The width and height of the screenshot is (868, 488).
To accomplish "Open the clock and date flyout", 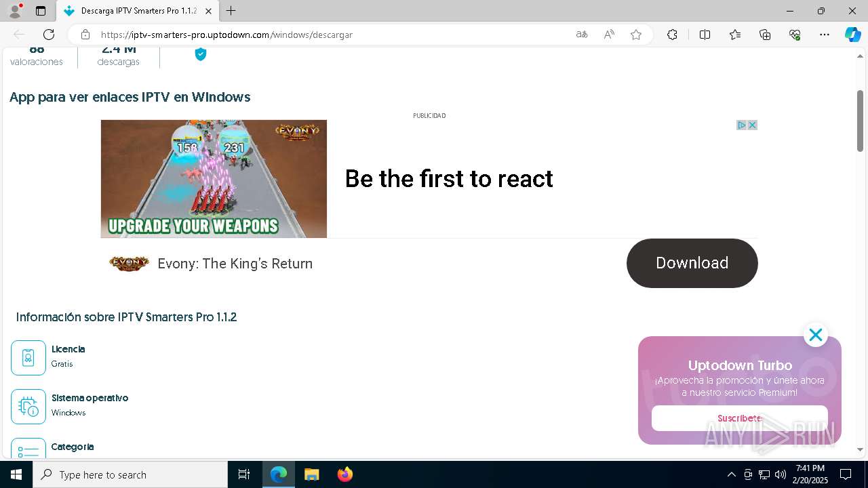I will point(810,474).
